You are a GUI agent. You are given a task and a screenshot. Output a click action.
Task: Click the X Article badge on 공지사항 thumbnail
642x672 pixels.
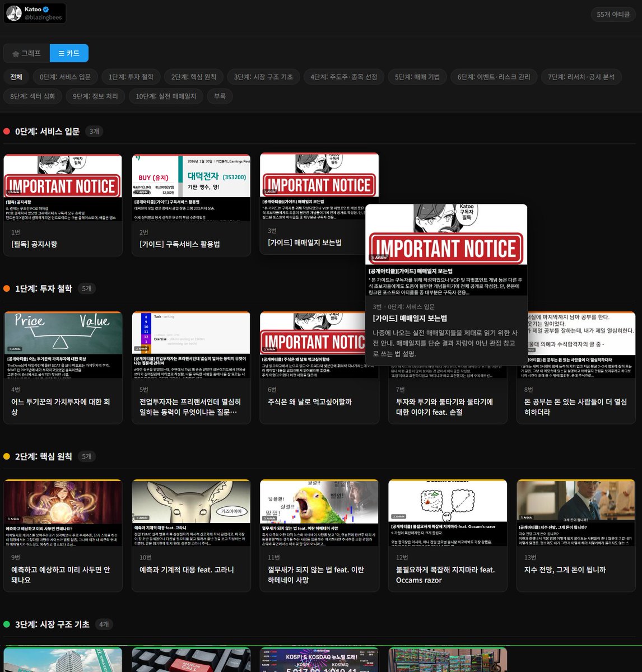tap(15, 192)
